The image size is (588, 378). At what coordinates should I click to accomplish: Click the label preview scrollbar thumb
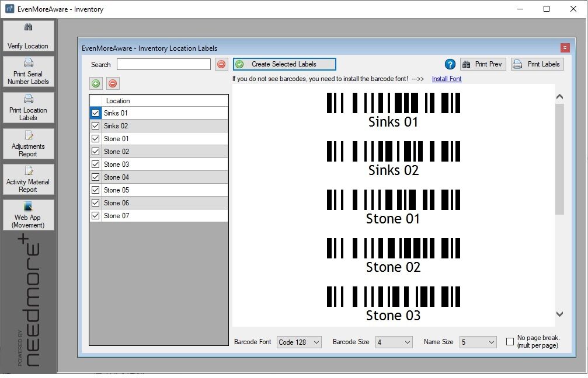pos(559,159)
